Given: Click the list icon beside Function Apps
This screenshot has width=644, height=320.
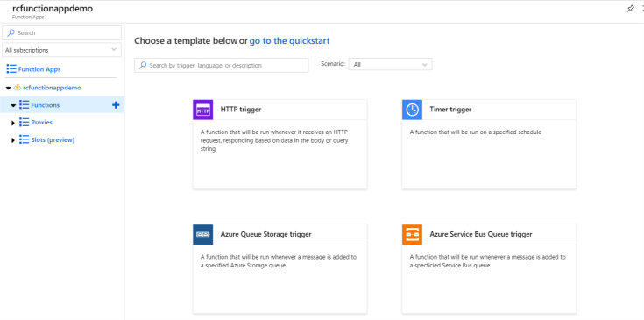Looking at the screenshot, I should (x=11, y=69).
